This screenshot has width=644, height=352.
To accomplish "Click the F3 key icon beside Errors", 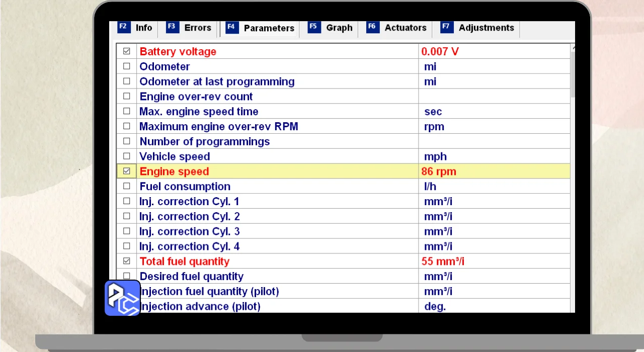I will [173, 27].
